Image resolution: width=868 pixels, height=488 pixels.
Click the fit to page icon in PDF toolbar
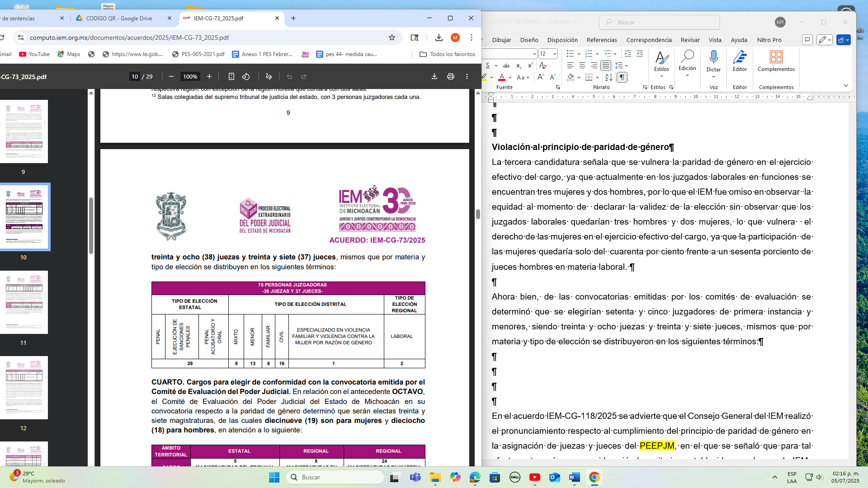pyautogui.click(x=231, y=77)
